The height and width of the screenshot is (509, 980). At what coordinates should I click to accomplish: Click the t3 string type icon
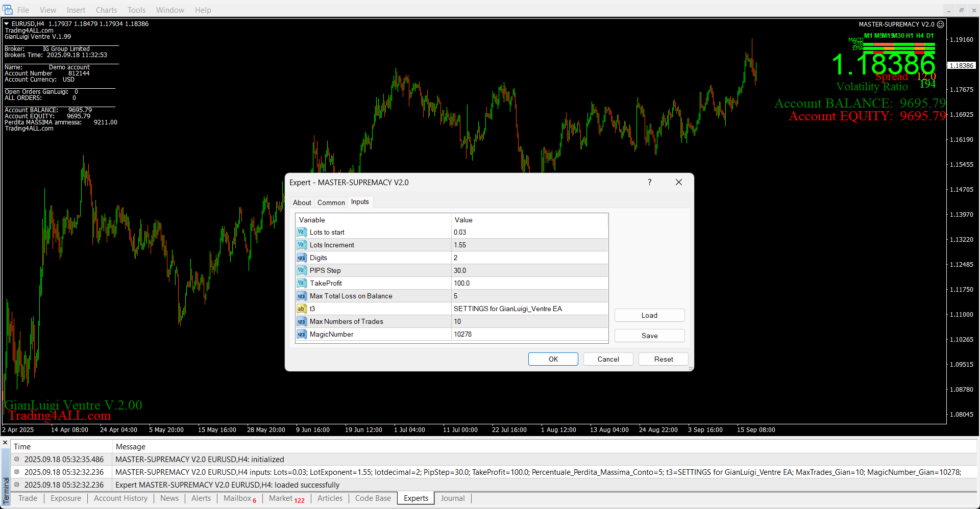coord(301,309)
